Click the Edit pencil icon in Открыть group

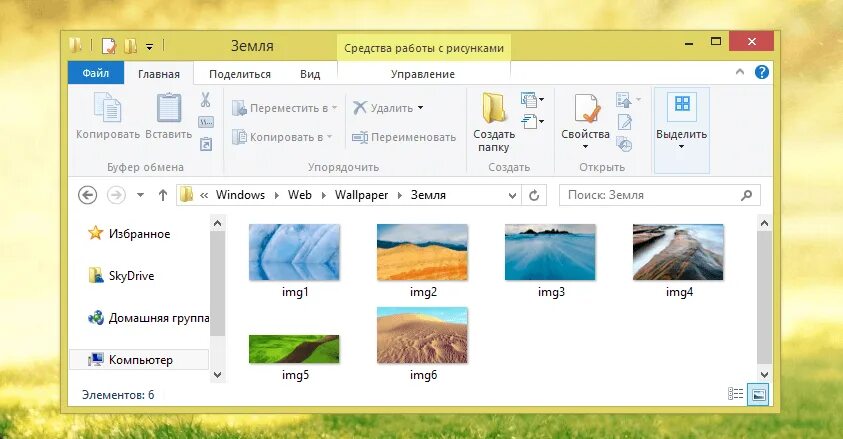coord(625,123)
